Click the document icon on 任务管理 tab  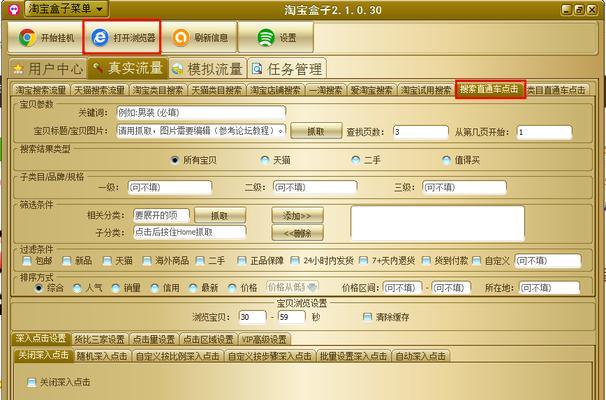pos(257,69)
